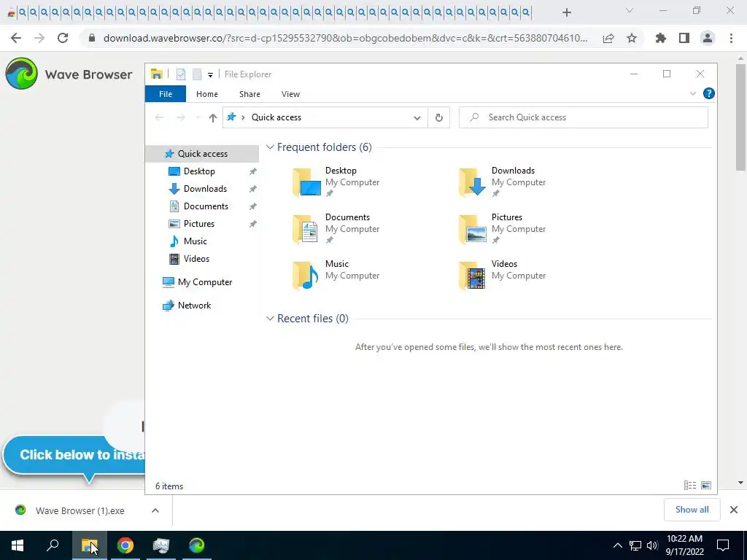
Task: Reload the Wave Browser download page
Action: 63,38
